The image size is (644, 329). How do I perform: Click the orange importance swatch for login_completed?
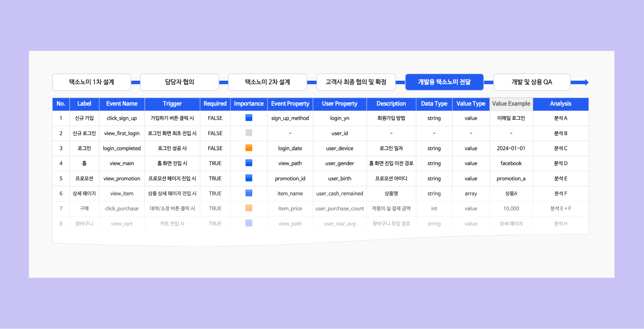click(249, 148)
